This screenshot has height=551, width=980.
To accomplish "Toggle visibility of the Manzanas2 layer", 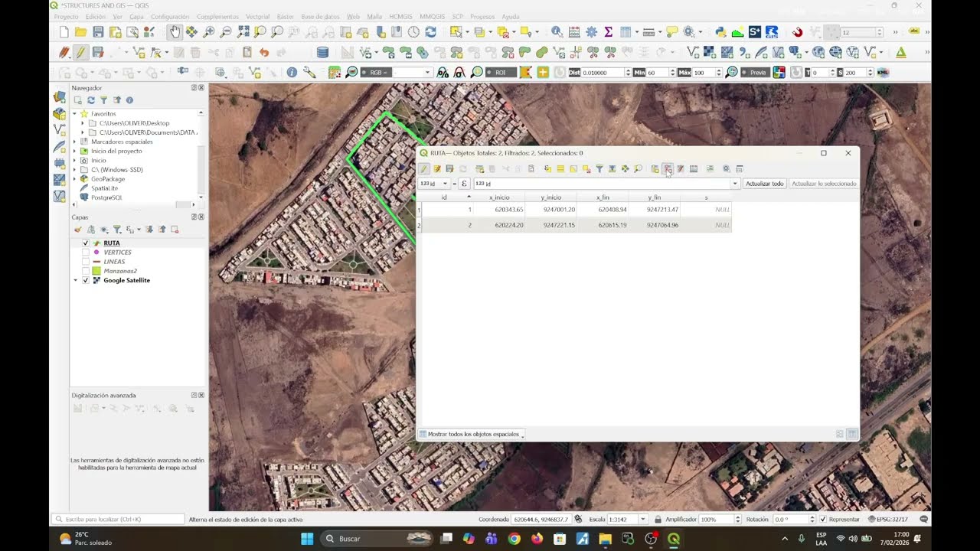I will pyautogui.click(x=86, y=271).
